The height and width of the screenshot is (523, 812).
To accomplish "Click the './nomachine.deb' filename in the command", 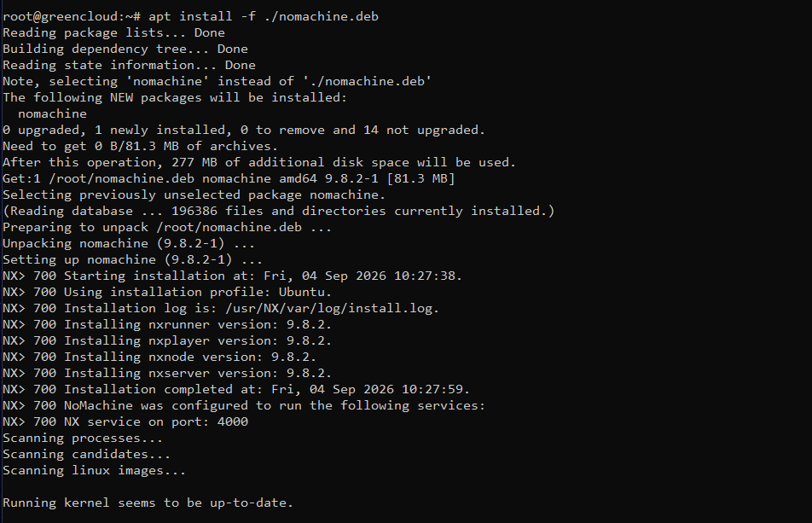I will point(321,16).
